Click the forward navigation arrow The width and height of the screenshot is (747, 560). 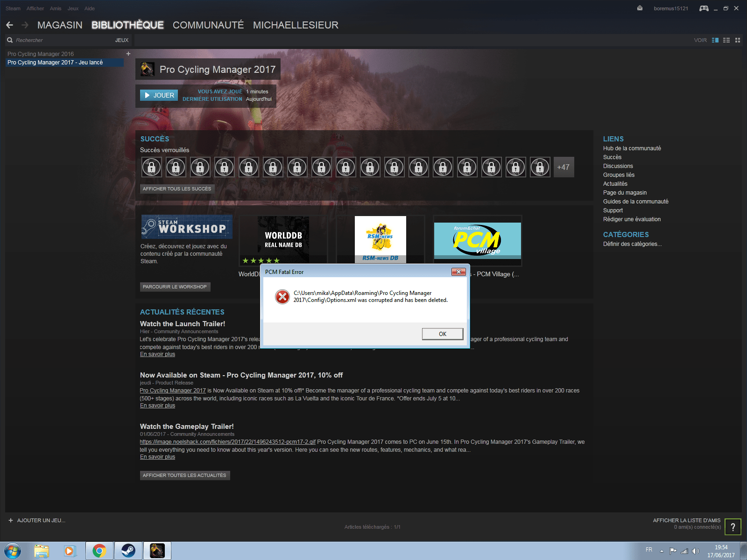click(25, 25)
